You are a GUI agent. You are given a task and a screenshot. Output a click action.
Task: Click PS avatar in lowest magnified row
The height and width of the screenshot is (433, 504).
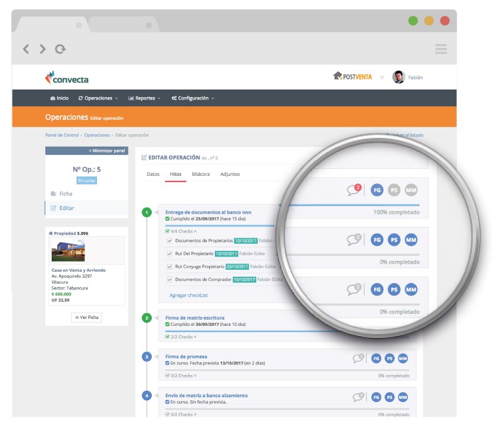coord(394,290)
